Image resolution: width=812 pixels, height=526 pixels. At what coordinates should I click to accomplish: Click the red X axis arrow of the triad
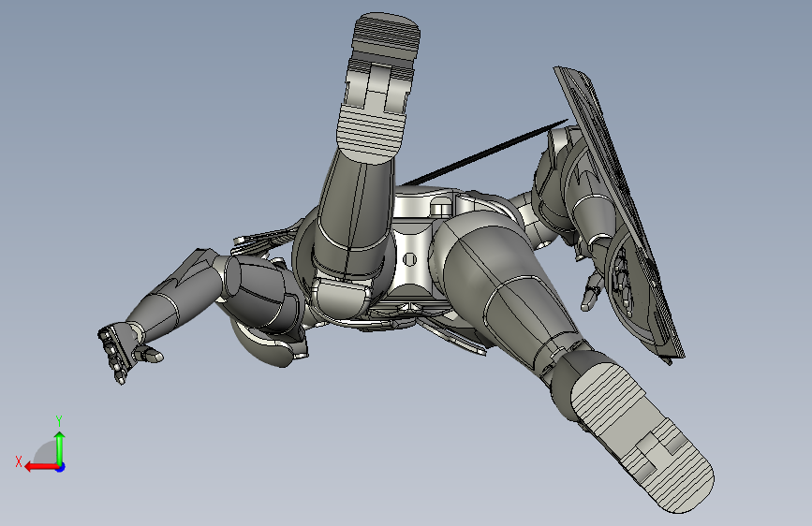[x=41, y=467]
